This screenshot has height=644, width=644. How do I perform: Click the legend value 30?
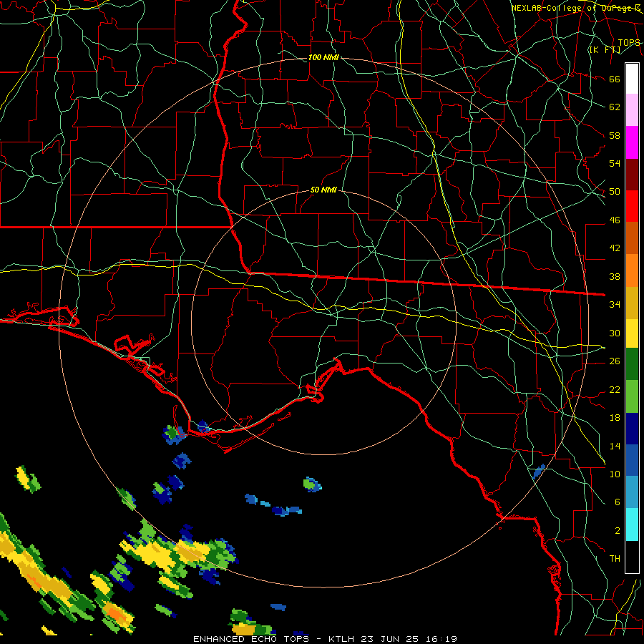pyautogui.click(x=615, y=333)
